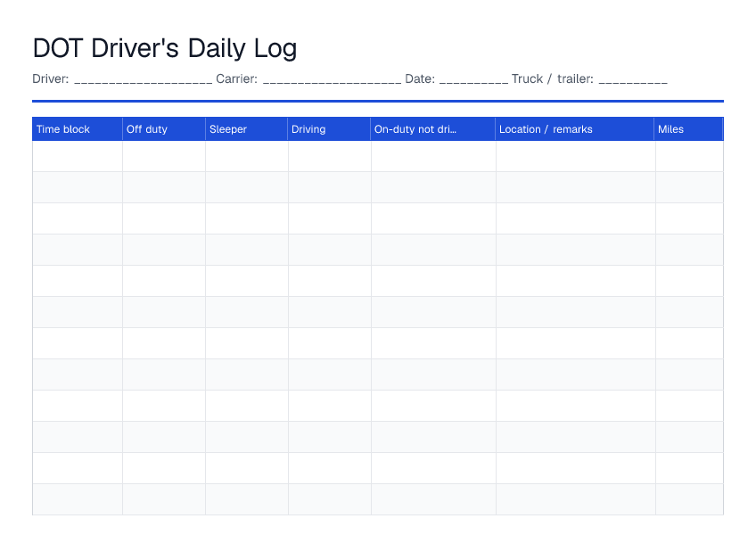756x535 pixels.
Task: Select the 'Off duty' column header
Action: [164, 129]
